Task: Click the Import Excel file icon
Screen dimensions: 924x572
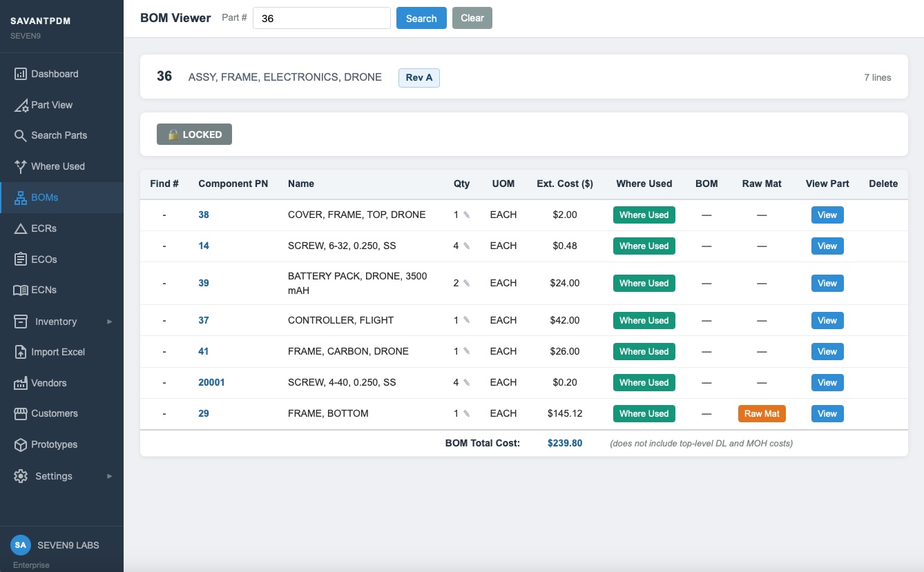Action: (x=21, y=352)
